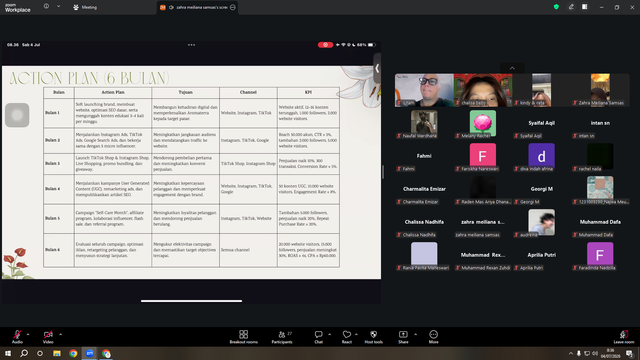Select the Charmalita Emizar participant tile
The image size is (640, 360).
coord(424,189)
